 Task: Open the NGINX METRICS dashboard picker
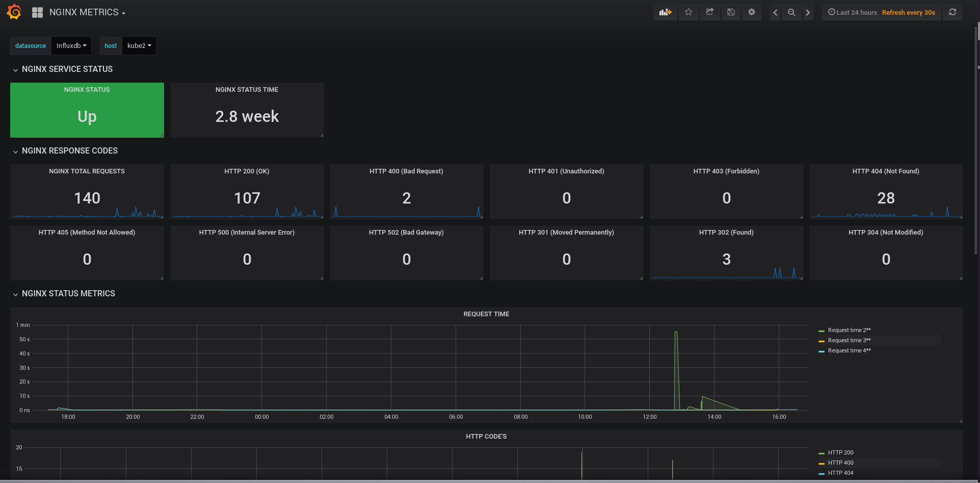(87, 12)
